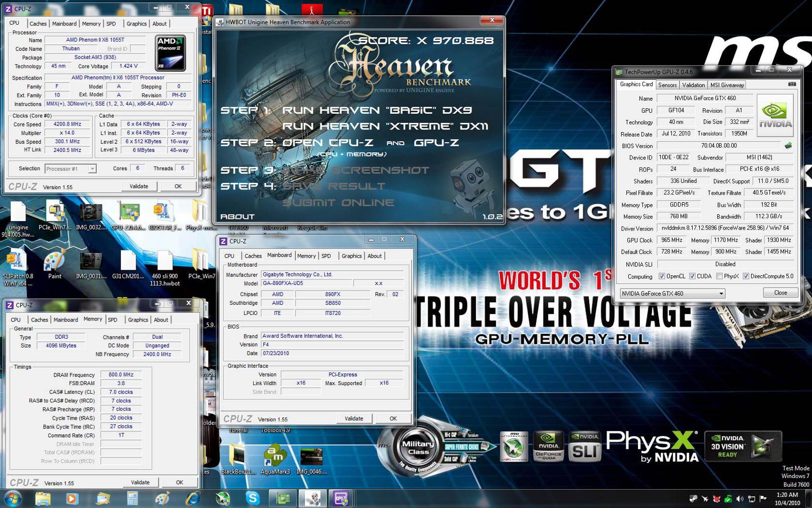Open Skype from the taskbar

click(252, 499)
